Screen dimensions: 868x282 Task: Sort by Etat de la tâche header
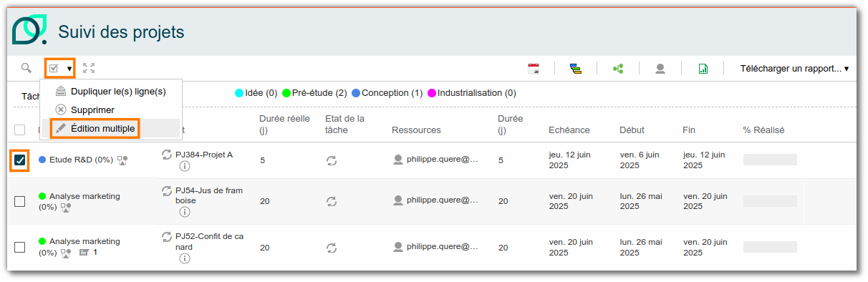pos(344,124)
